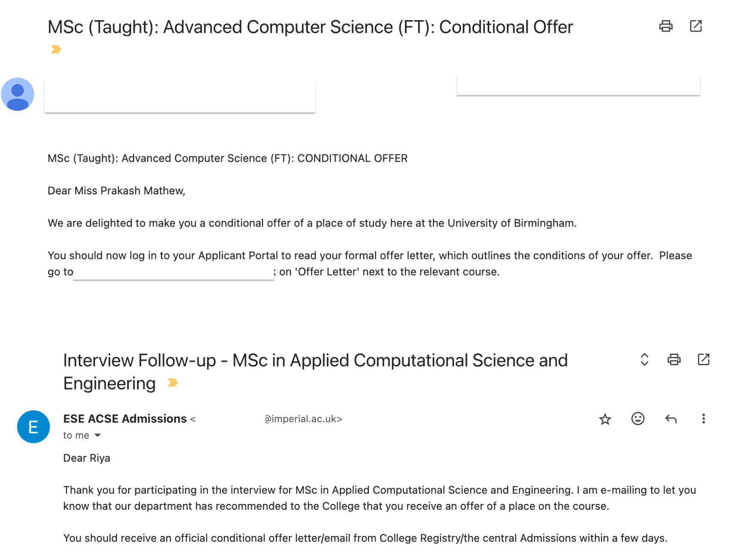The width and height of the screenshot is (729, 560).
Task: Expand or collapse all messages in Interview thread
Action: pyautogui.click(x=644, y=359)
